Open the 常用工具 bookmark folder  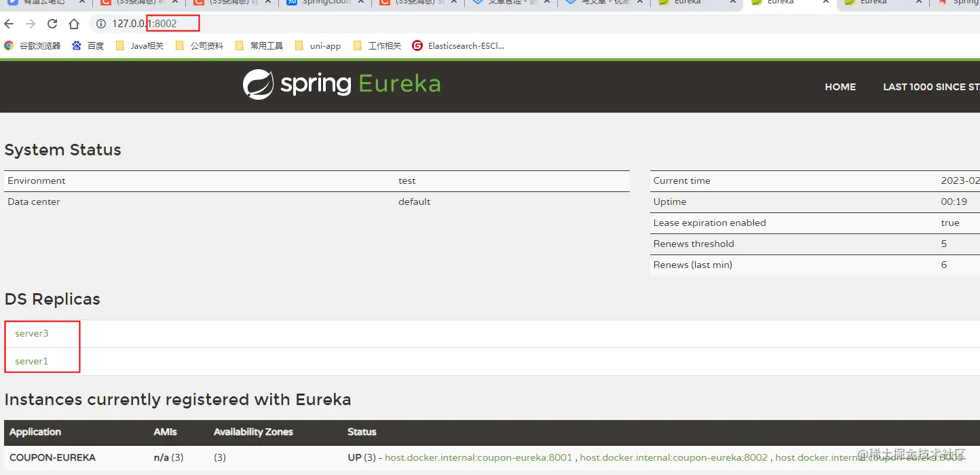click(259, 45)
